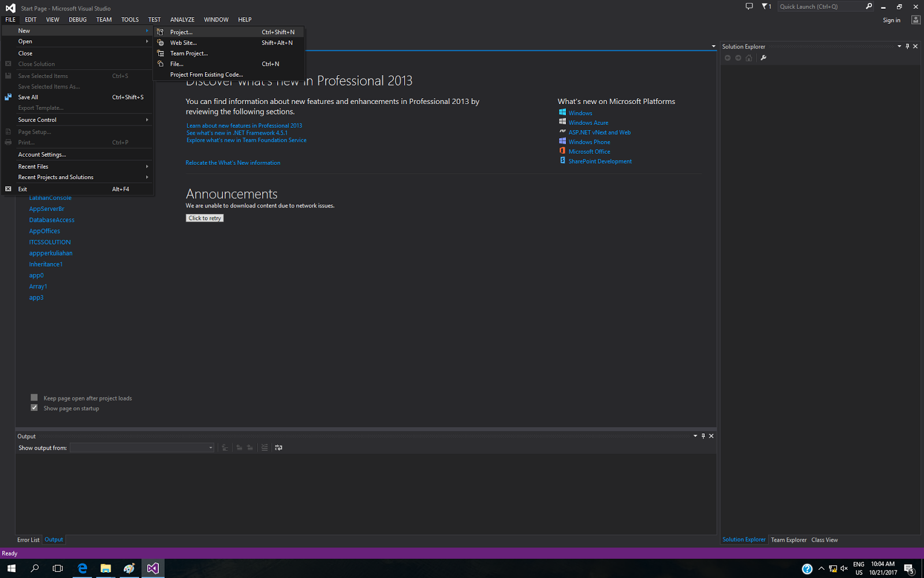Choose New Project menu entry

[x=229, y=32]
